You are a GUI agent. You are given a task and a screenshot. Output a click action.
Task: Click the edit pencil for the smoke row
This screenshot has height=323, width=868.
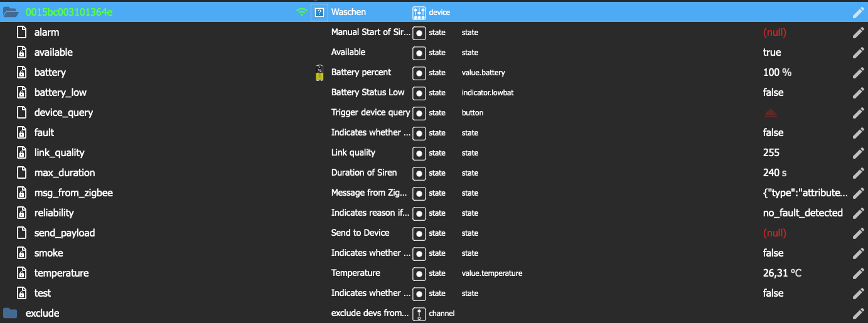pyautogui.click(x=858, y=253)
